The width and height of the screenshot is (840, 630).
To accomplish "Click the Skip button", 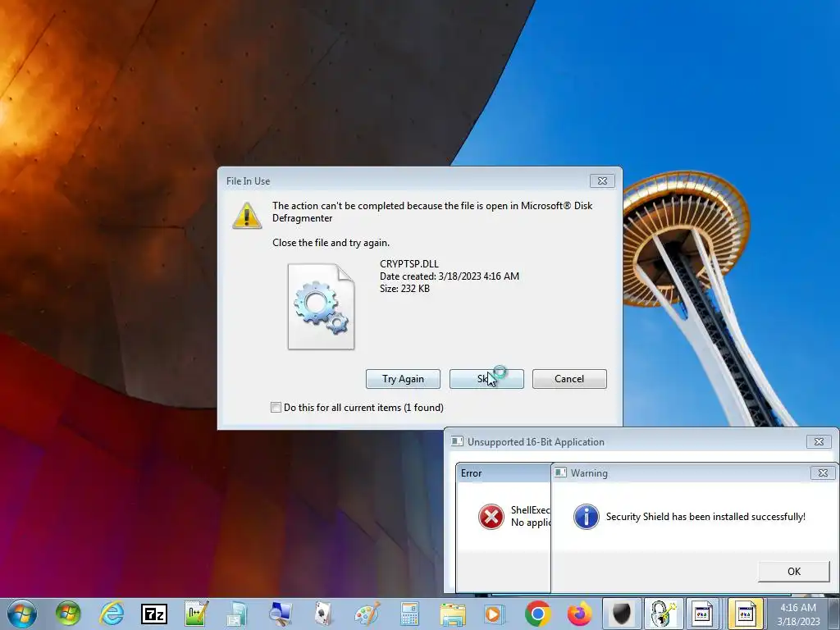I will (x=486, y=379).
